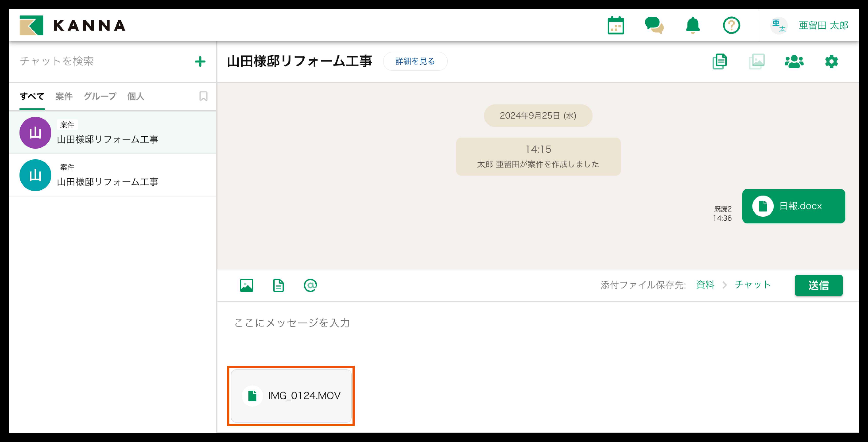Open the chat bubbles icon
868x442 pixels.
[x=654, y=26]
